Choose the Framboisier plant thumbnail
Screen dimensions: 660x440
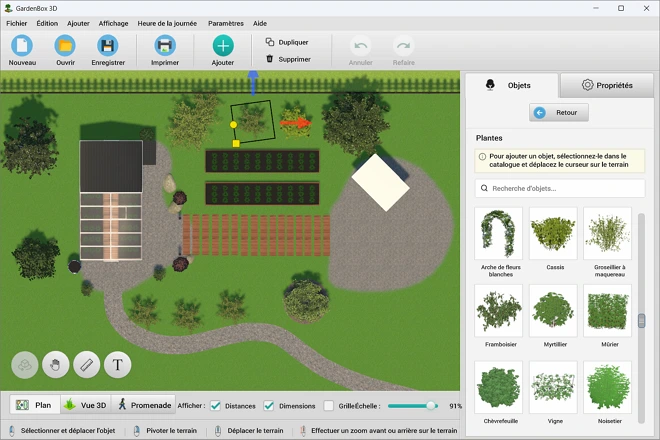pyautogui.click(x=498, y=310)
